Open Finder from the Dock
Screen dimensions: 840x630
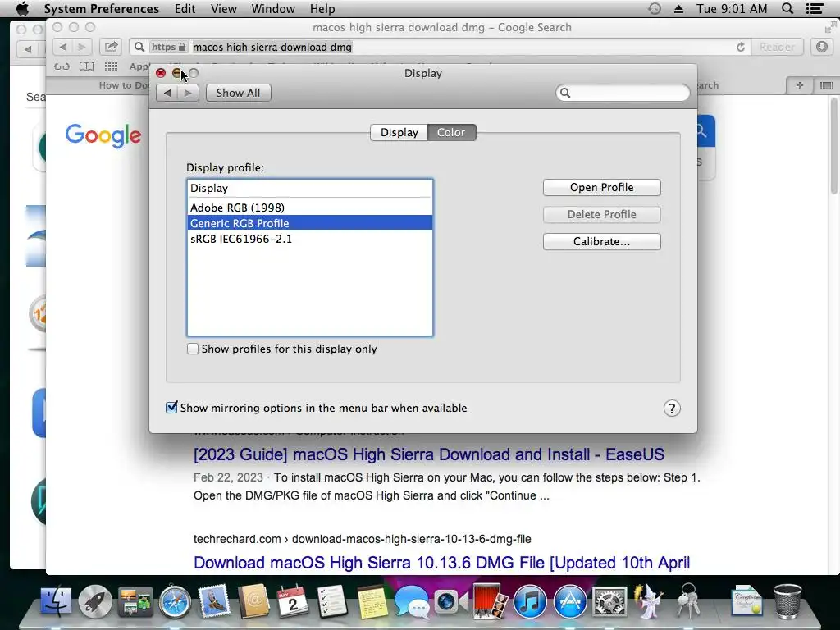[56, 601]
